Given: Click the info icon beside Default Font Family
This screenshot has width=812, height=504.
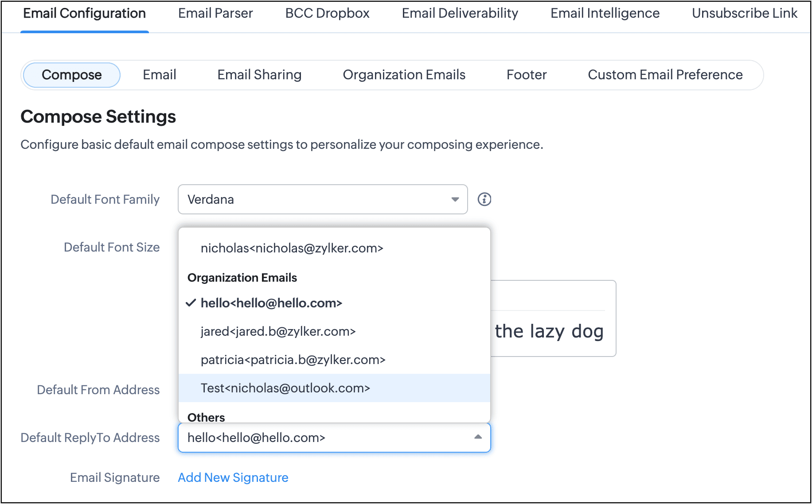Looking at the screenshot, I should 484,199.
